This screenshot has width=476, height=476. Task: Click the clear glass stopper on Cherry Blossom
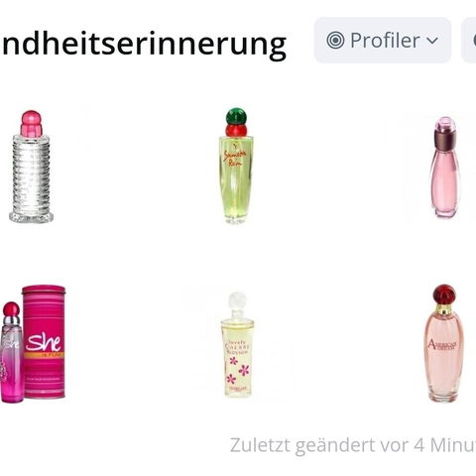tap(237, 301)
